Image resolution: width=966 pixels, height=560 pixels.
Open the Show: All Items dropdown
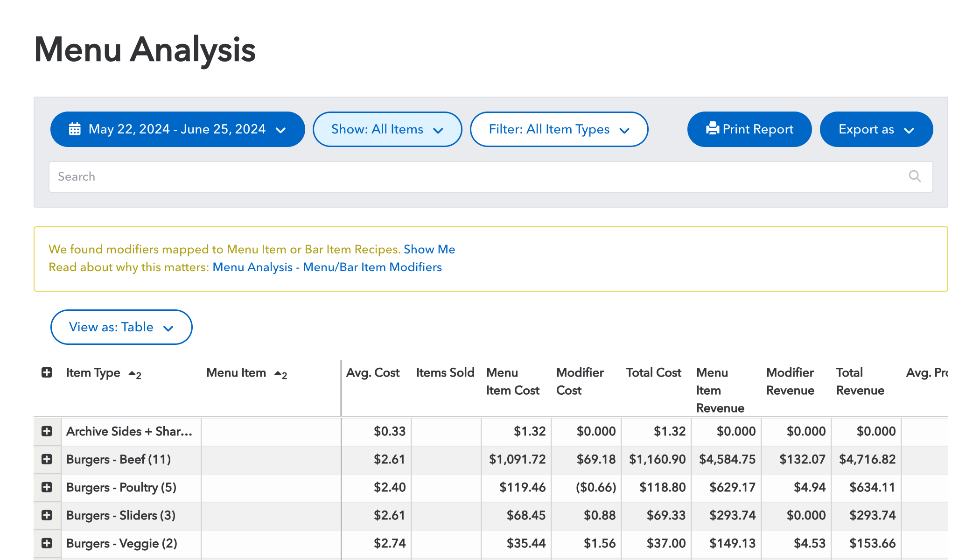pos(387,129)
